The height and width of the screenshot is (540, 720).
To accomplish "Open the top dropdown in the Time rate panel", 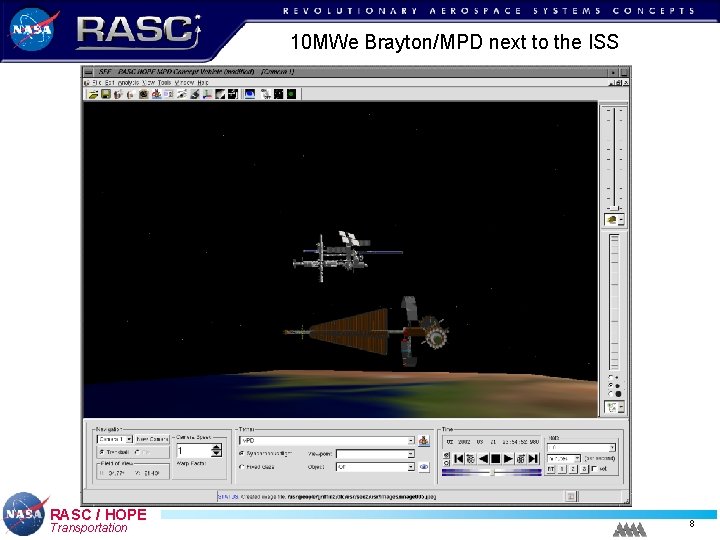I will [x=581, y=447].
